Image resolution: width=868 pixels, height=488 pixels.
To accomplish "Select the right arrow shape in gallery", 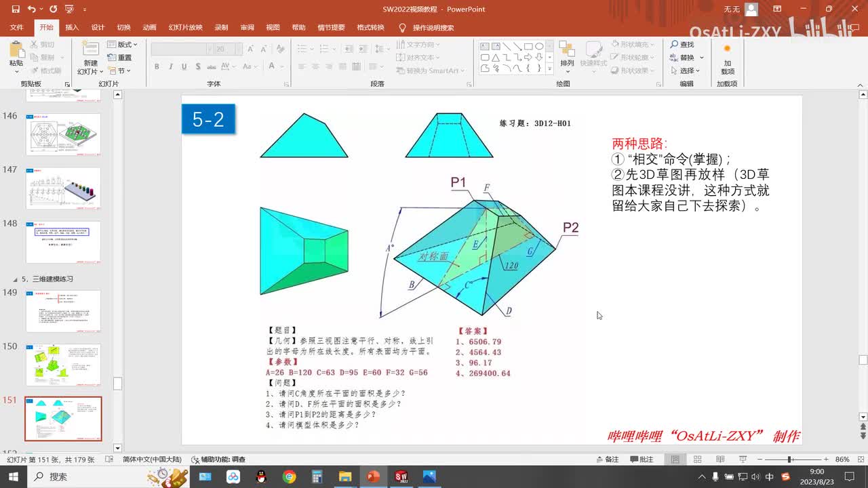I will [528, 58].
